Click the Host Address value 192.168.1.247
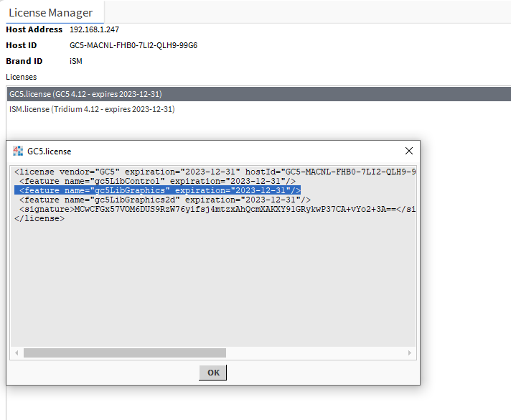This screenshot has width=511, height=420. pos(94,29)
